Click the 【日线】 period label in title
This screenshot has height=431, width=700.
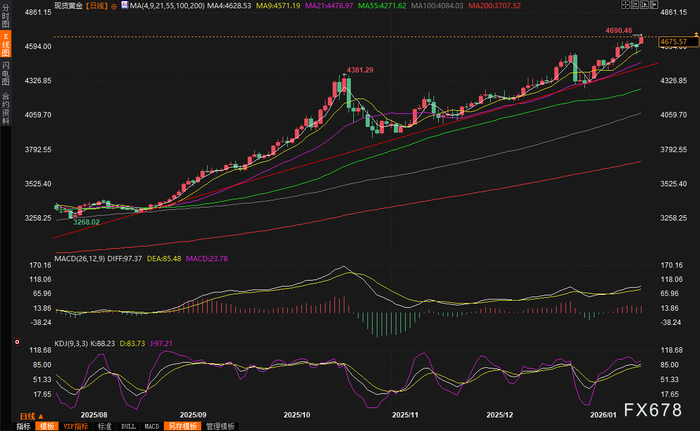97,6
